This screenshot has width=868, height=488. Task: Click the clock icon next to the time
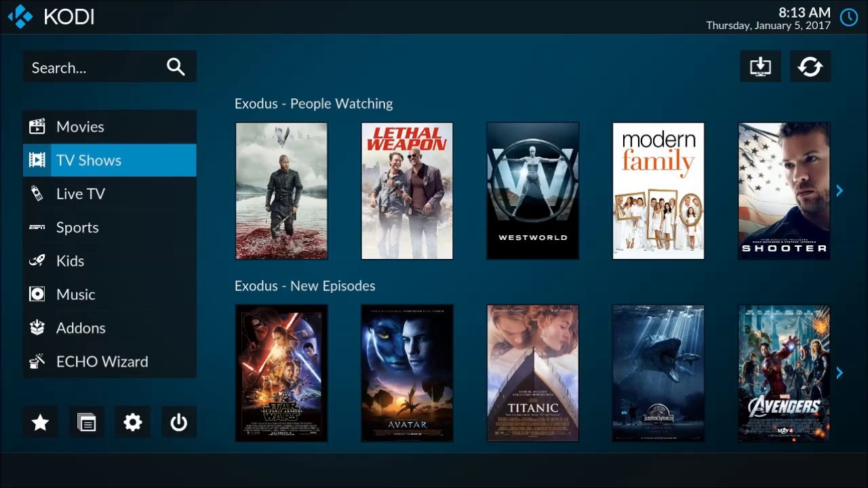849,18
